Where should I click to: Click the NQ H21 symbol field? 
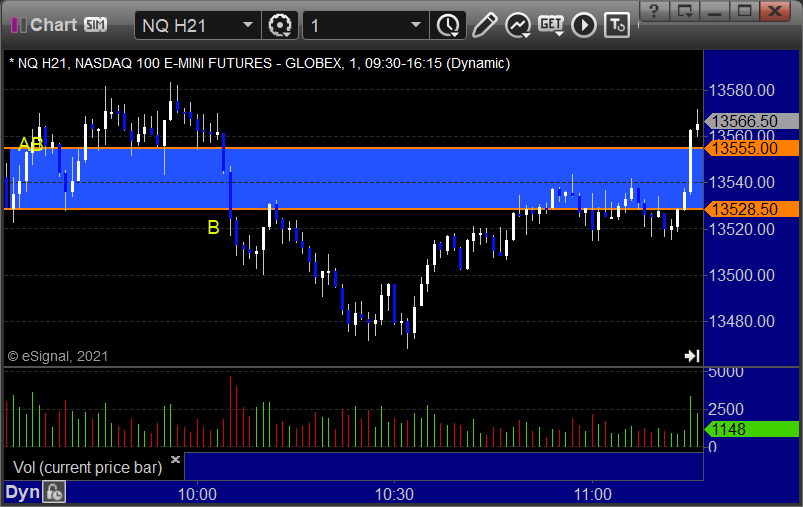click(197, 25)
